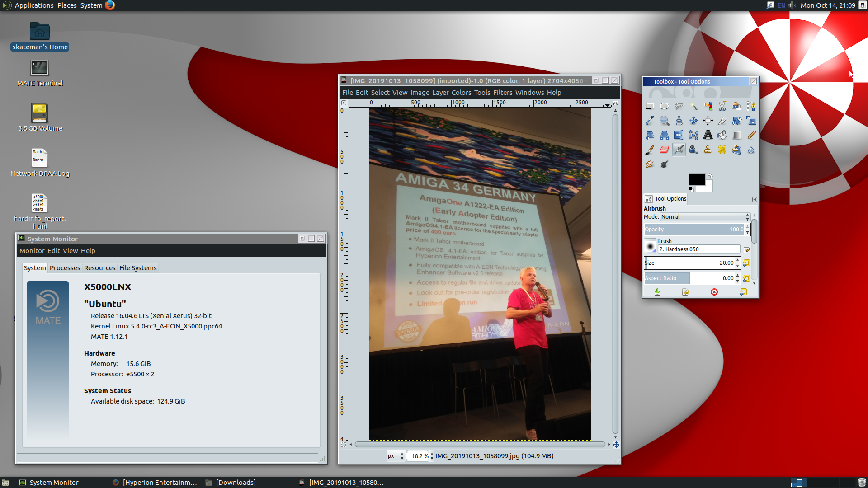Select the Ellipse Select tool
The image size is (868, 488).
click(664, 106)
